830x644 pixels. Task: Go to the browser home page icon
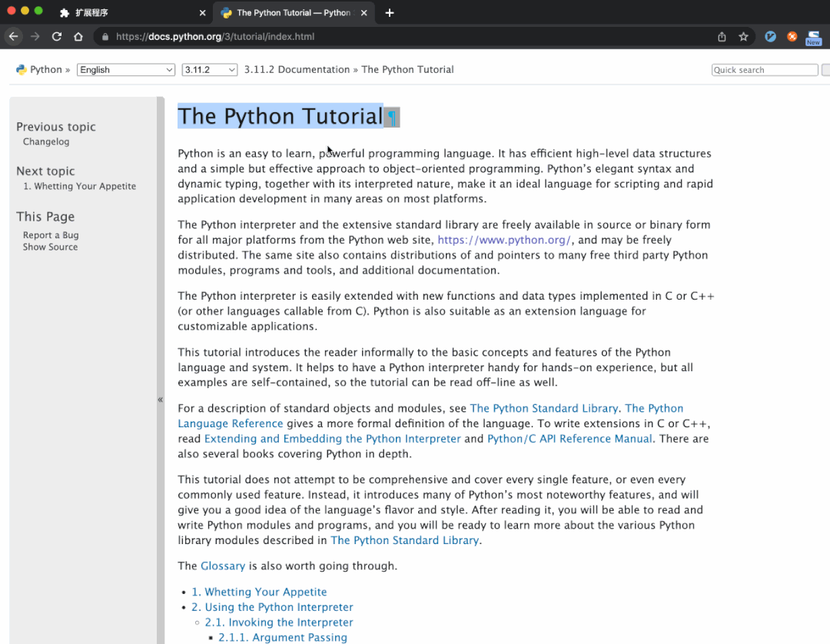click(x=78, y=36)
